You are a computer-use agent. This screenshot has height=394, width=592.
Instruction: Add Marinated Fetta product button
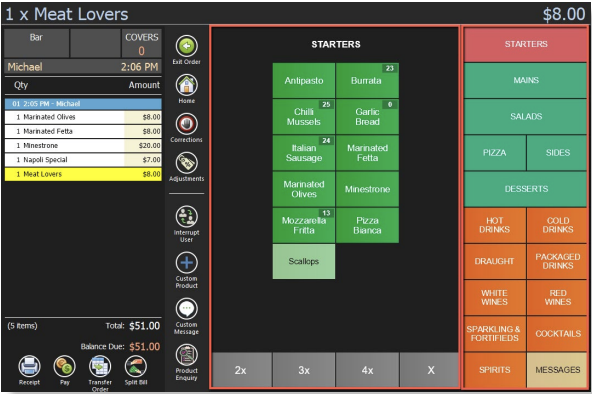click(x=367, y=153)
